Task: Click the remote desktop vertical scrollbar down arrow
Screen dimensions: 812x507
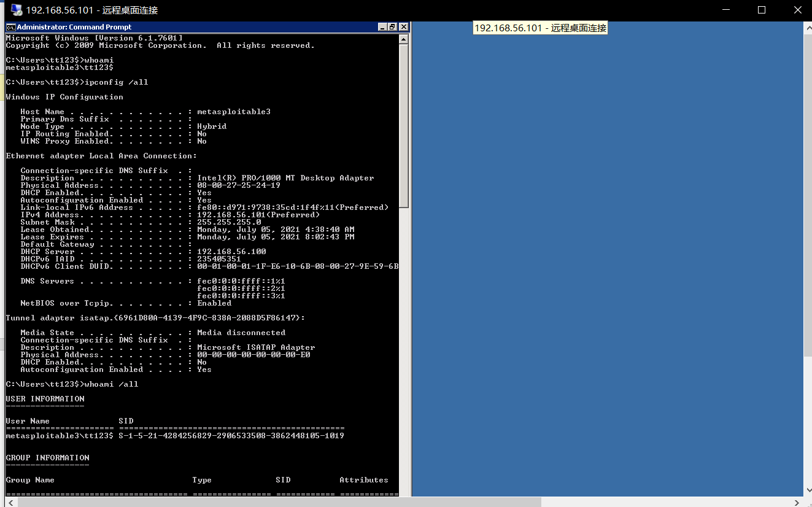Action: pyautogui.click(x=807, y=490)
